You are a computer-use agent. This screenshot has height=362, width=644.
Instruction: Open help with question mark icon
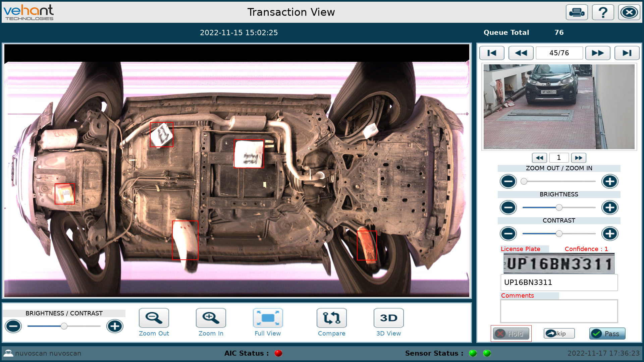pos(603,12)
